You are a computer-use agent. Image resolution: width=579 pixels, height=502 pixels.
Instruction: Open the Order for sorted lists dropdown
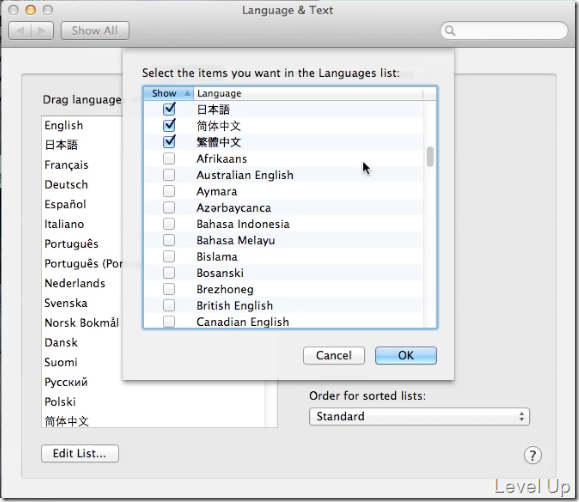419,416
